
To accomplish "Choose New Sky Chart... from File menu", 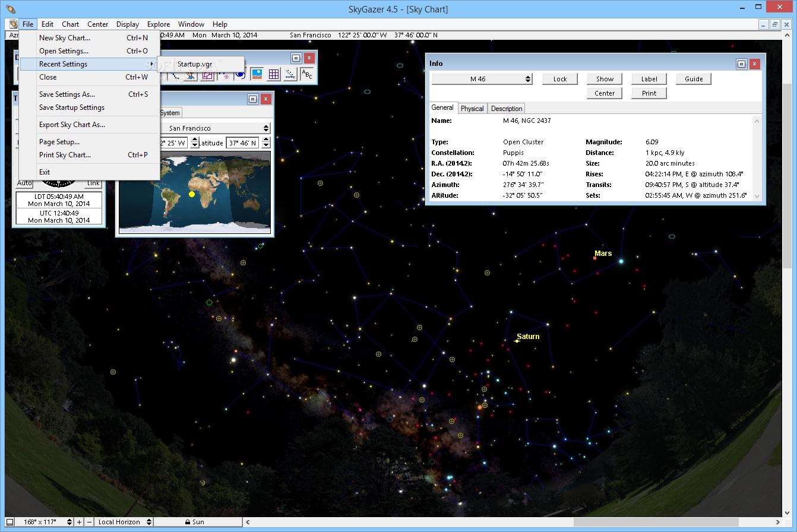I will pos(89,38).
